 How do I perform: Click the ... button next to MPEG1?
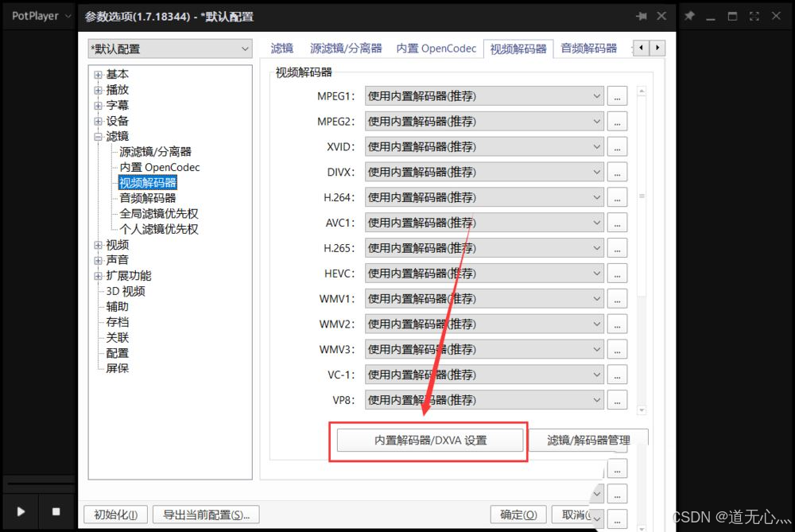coord(617,96)
